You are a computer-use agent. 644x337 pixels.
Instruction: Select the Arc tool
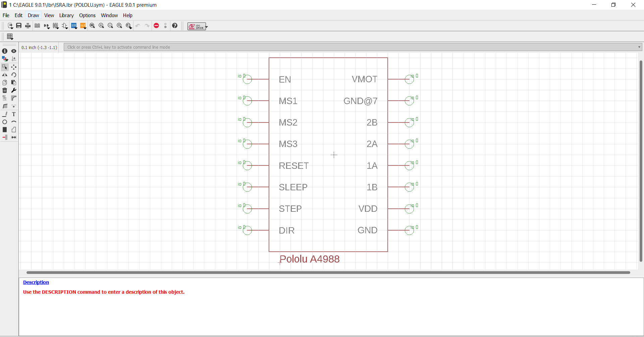[14, 122]
